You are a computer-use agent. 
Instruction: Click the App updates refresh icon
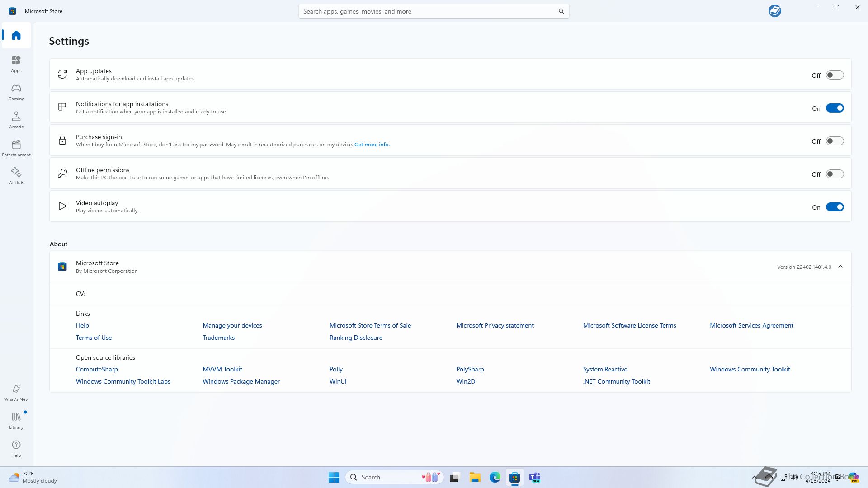coord(62,74)
